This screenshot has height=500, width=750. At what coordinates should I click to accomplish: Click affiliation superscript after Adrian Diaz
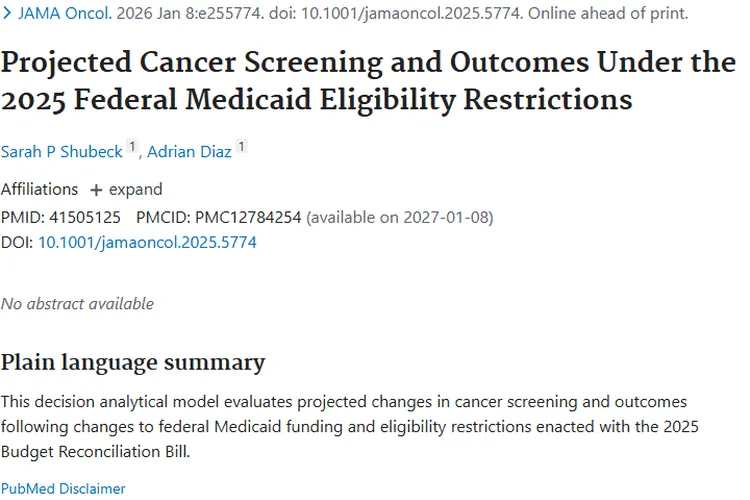click(241, 148)
